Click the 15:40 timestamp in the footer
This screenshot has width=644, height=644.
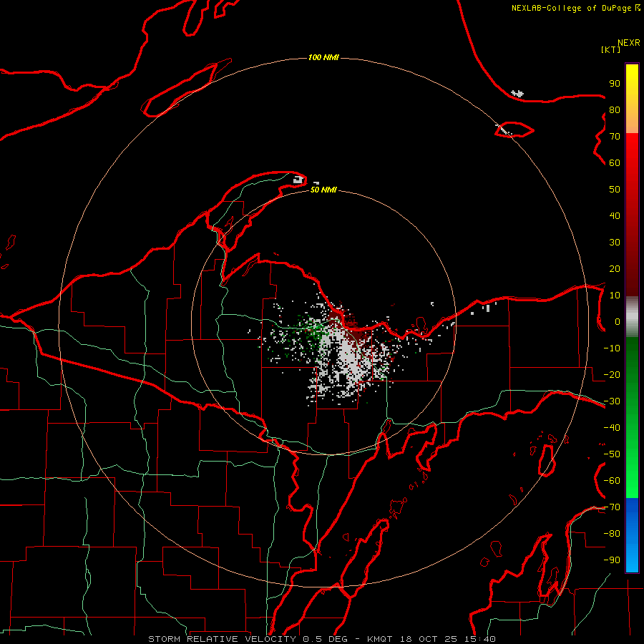[481, 639]
